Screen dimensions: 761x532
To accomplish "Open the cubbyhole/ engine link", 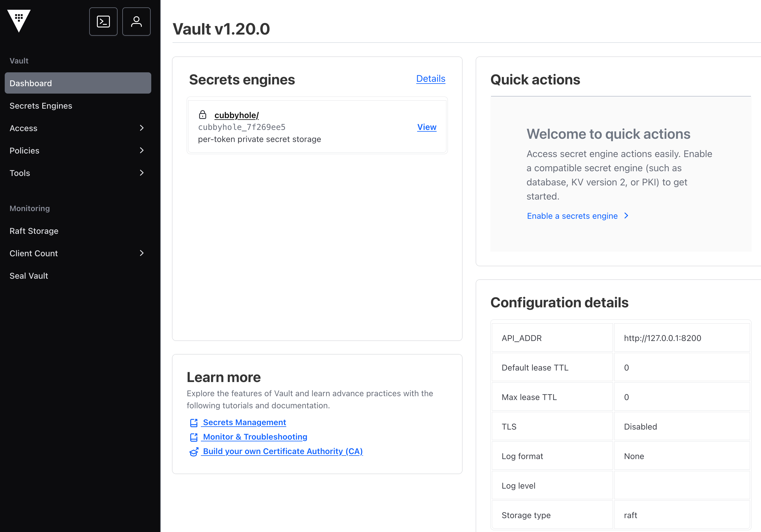I will click(236, 115).
